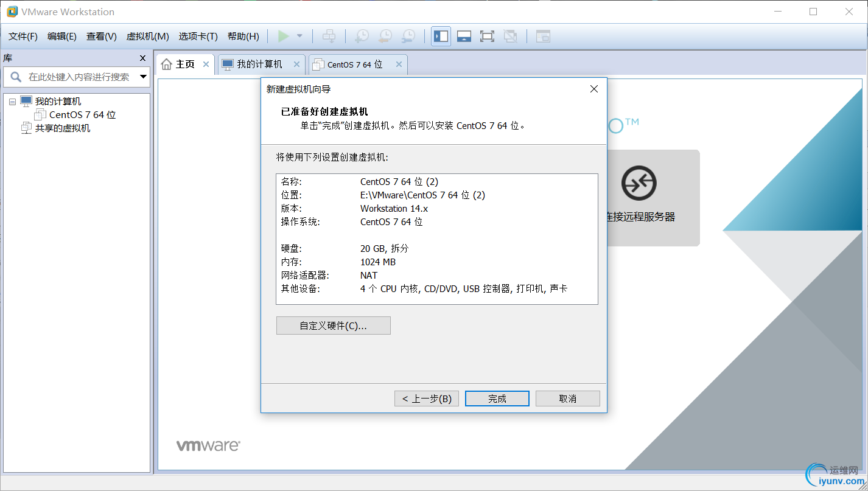868x491 pixels.
Task: Close the CentOS 7 64 位 tab
Action: point(399,64)
